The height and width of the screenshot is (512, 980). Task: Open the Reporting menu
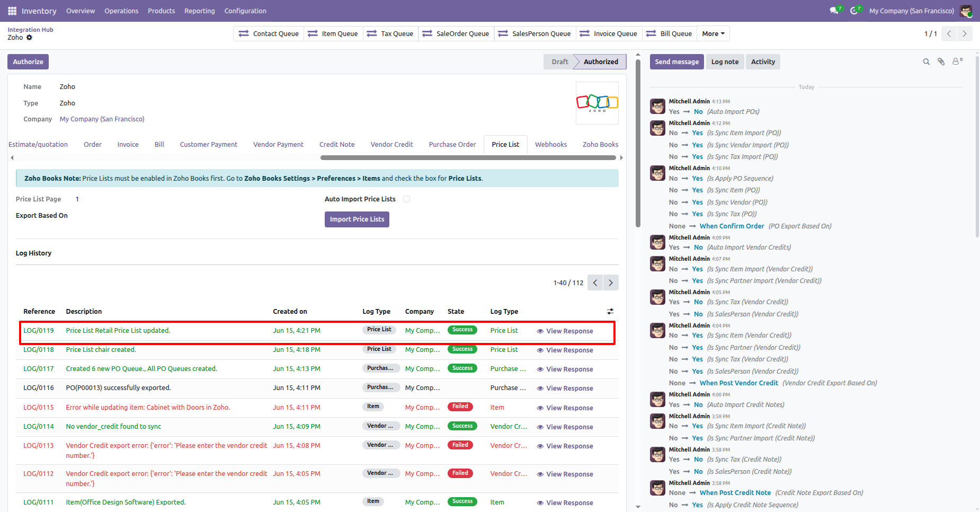coord(200,11)
